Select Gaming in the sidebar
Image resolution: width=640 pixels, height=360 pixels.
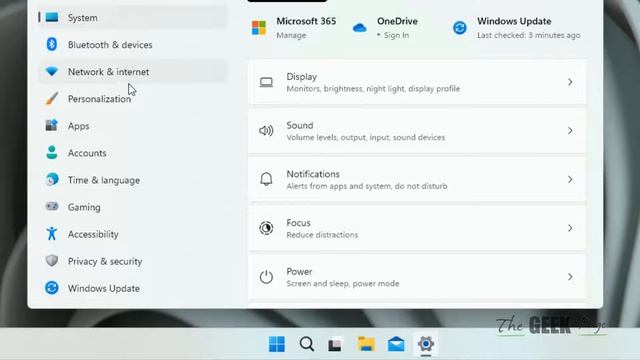pos(132,207)
